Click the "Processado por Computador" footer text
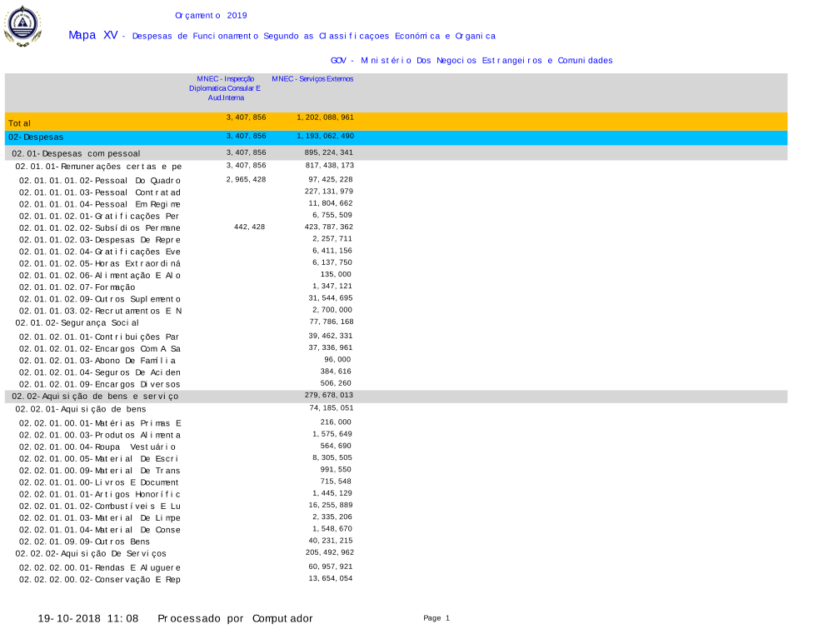The width and height of the screenshot is (833, 644). (x=235, y=618)
